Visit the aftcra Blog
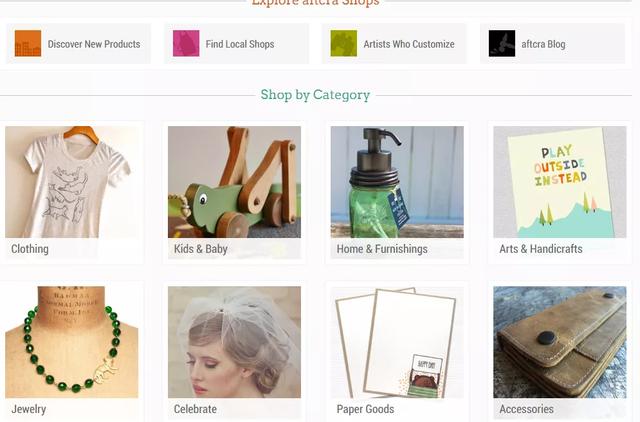 [x=543, y=44]
